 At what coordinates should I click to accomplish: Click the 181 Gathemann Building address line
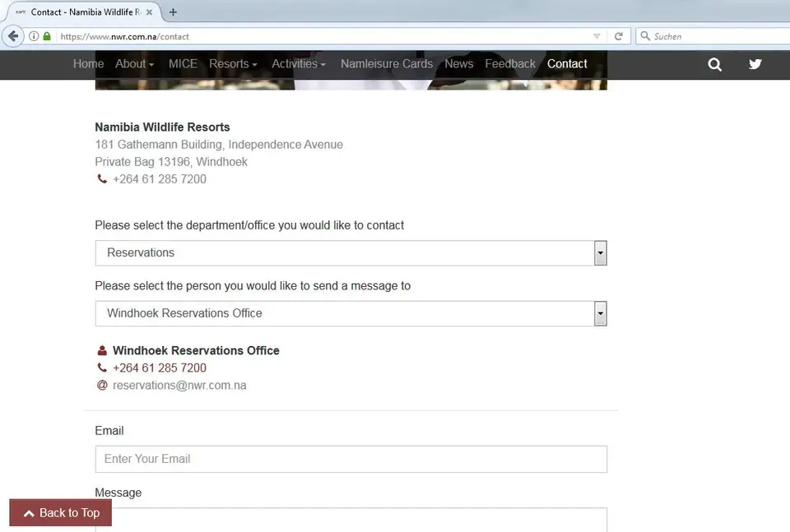219,145
